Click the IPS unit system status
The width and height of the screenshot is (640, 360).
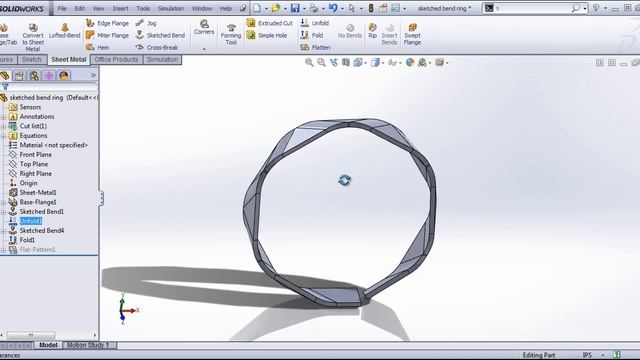(x=587, y=355)
